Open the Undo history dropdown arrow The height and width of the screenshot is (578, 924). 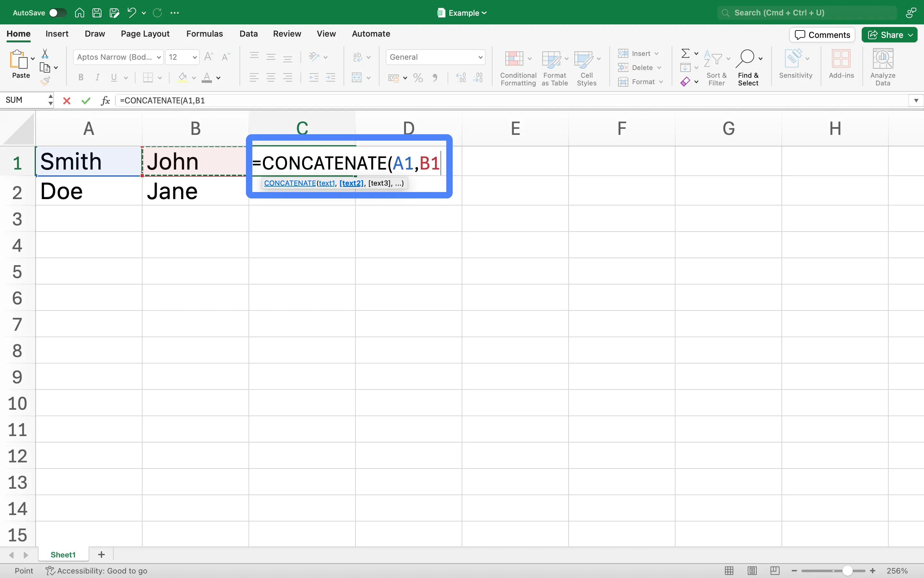[144, 13]
